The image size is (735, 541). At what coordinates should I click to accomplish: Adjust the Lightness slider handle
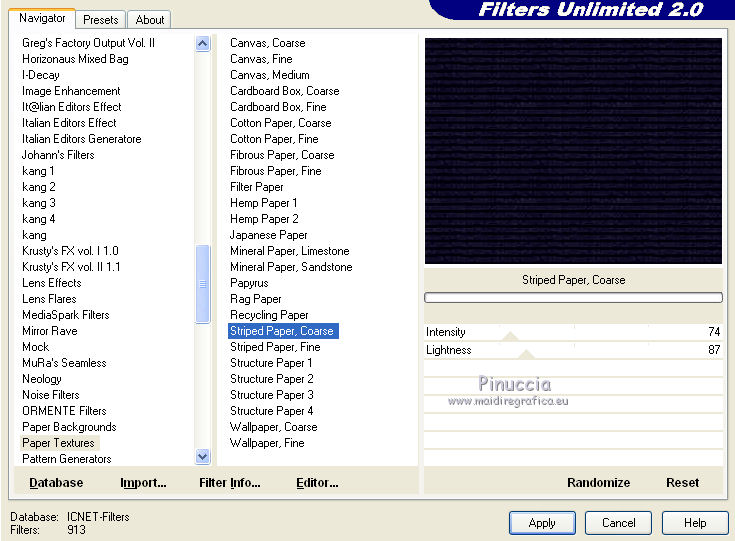(526, 354)
